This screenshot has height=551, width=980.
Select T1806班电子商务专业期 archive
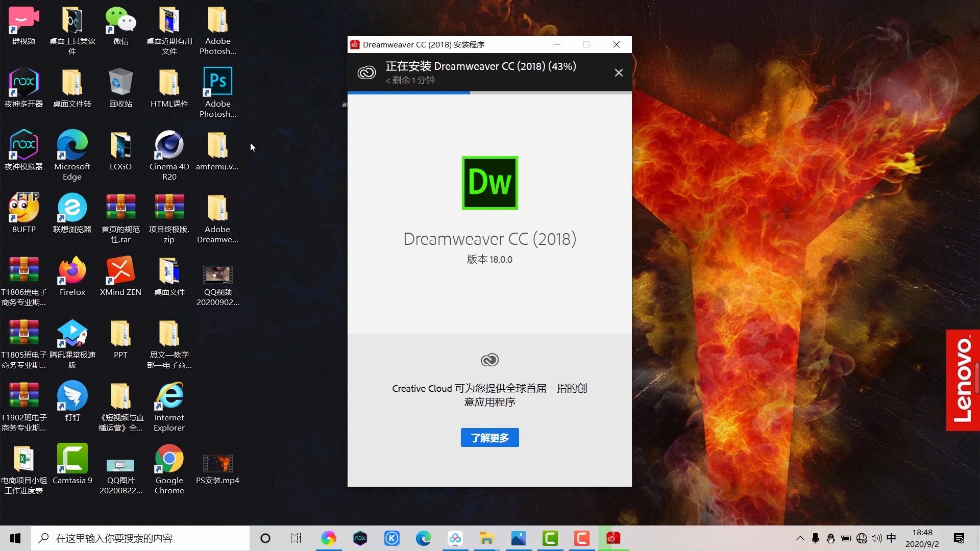23,281
